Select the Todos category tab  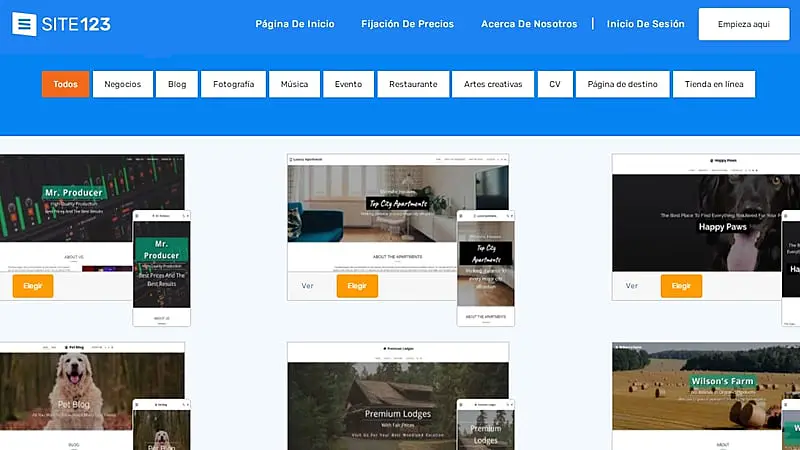click(x=66, y=84)
